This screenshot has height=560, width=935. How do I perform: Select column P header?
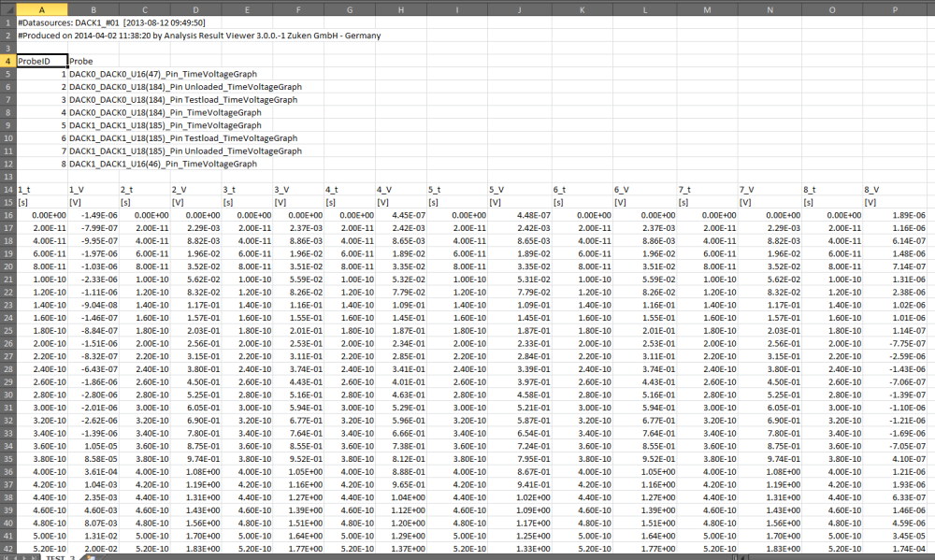(895, 9)
